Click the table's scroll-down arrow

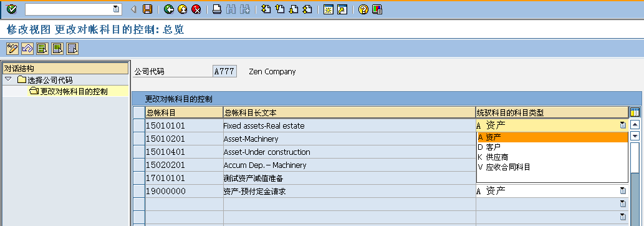pyautogui.click(x=635, y=136)
